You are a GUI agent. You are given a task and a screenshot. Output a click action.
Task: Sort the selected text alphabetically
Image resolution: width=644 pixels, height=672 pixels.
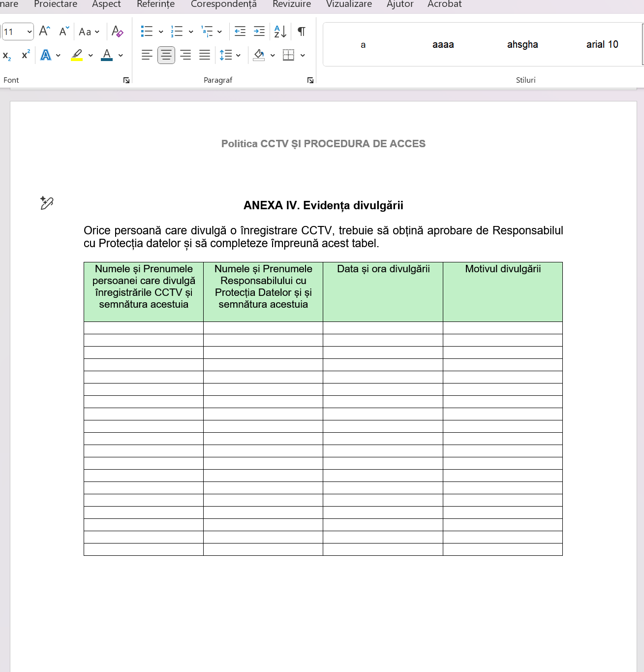coord(280,32)
